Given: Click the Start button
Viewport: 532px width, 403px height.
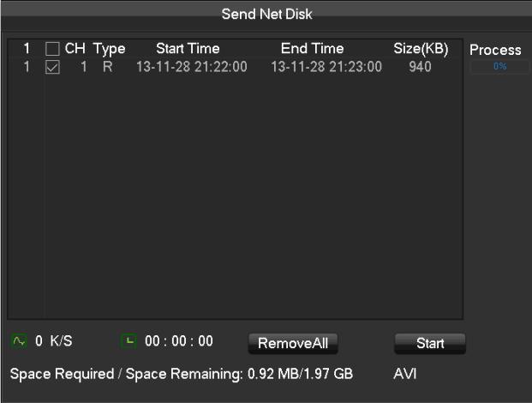Looking at the screenshot, I should pos(430,343).
